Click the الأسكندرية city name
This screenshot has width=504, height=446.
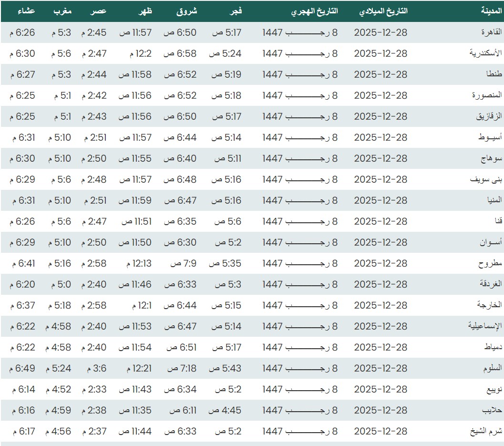(x=486, y=53)
